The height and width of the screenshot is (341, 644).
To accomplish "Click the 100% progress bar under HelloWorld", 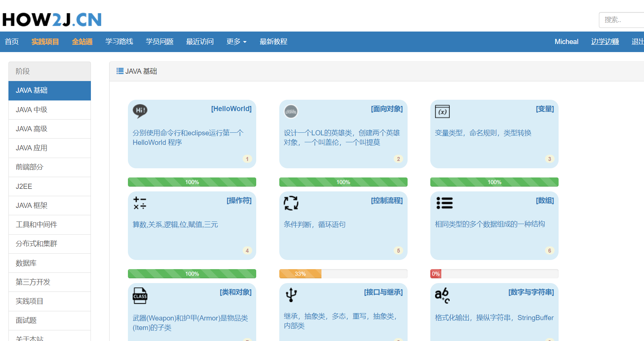I will tap(192, 182).
